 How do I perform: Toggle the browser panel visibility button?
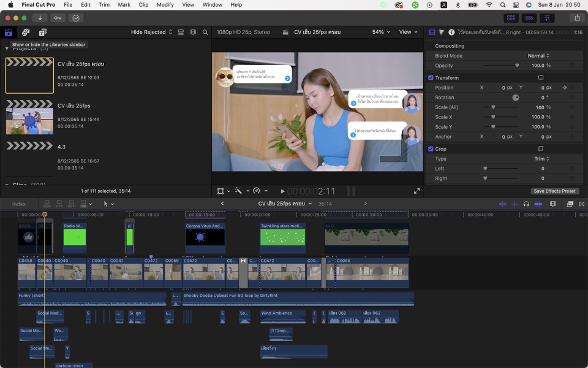coord(511,18)
